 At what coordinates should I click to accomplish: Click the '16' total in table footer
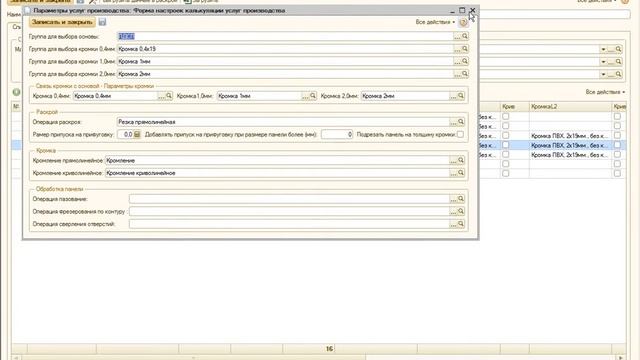[329, 349]
